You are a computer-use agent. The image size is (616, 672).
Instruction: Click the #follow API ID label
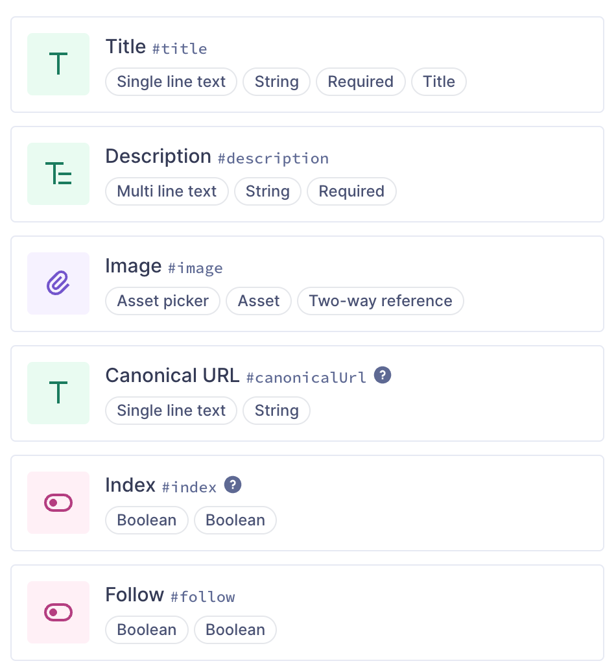click(x=203, y=597)
